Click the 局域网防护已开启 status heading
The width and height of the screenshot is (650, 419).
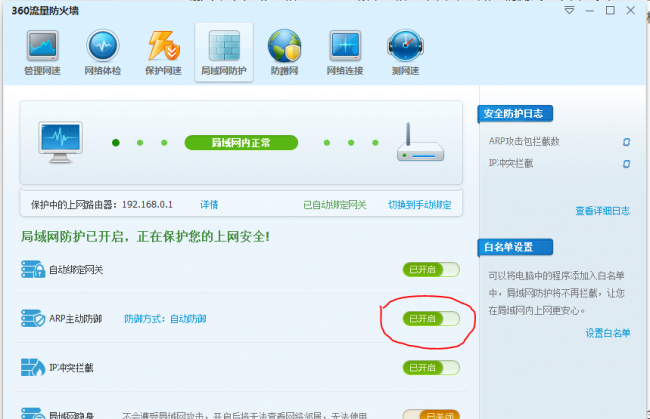(146, 237)
